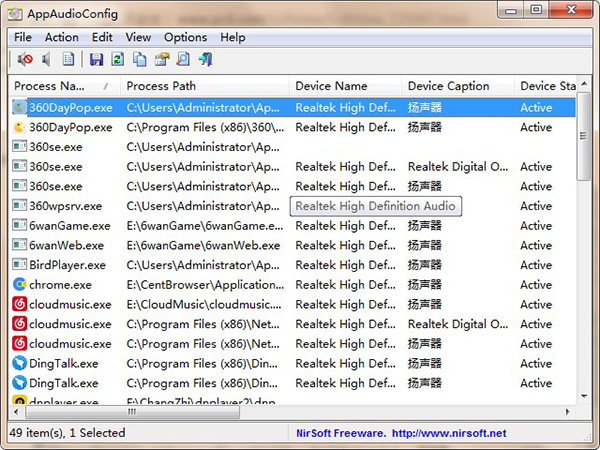Click vertical scrollbar down arrow

point(584,396)
